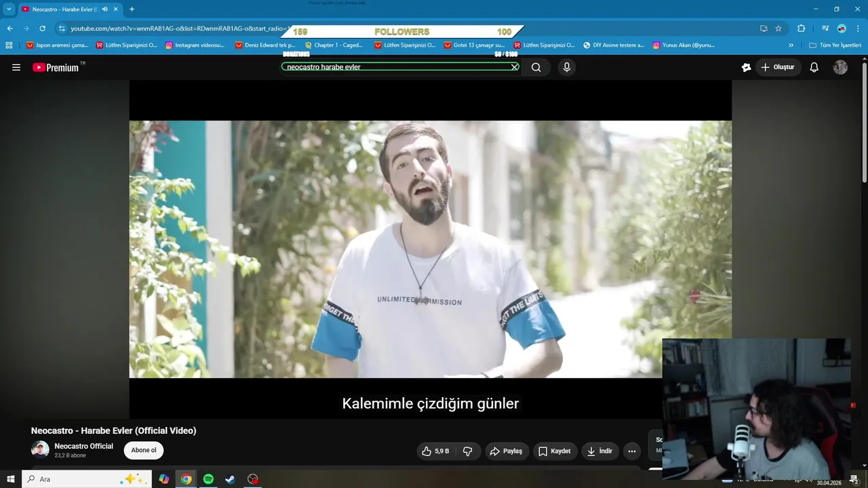The image size is (868, 488).
Task: Open YouTube notifications bell
Action: [814, 67]
